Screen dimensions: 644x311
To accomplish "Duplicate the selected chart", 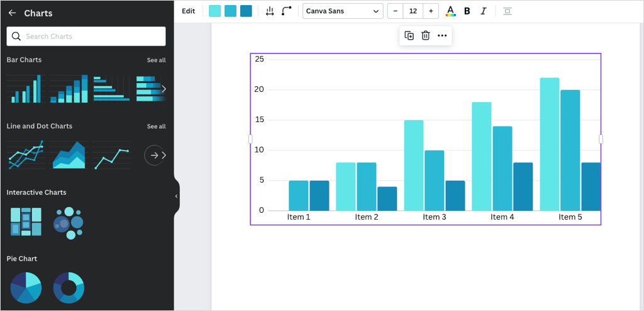I will pyautogui.click(x=409, y=36).
